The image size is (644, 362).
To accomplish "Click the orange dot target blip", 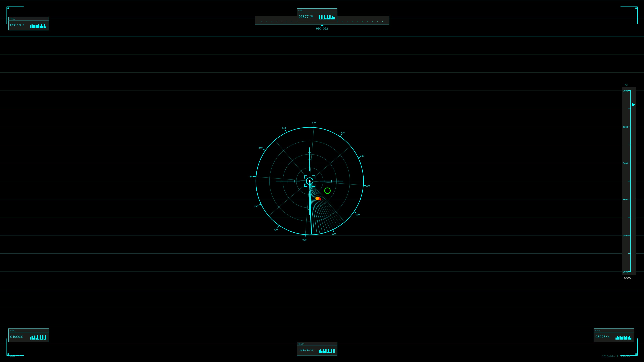I will (317, 198).
